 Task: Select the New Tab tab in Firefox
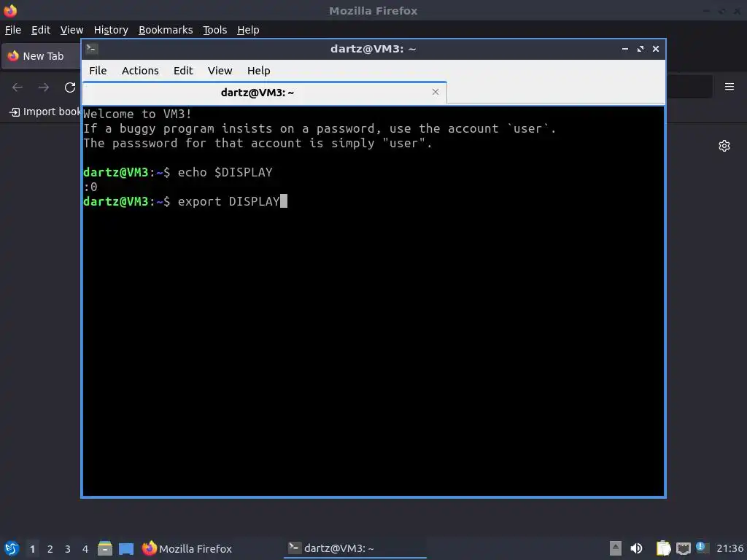coord(42,56)
